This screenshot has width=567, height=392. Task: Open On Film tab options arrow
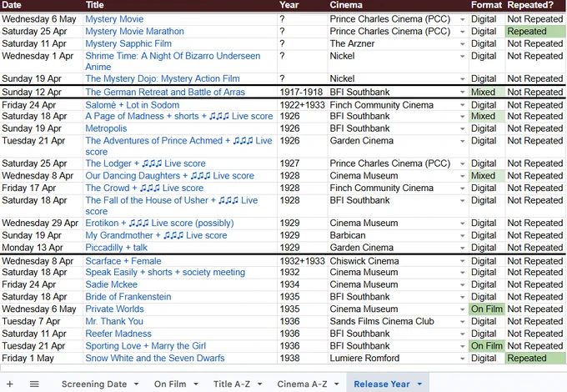[196, 384]
